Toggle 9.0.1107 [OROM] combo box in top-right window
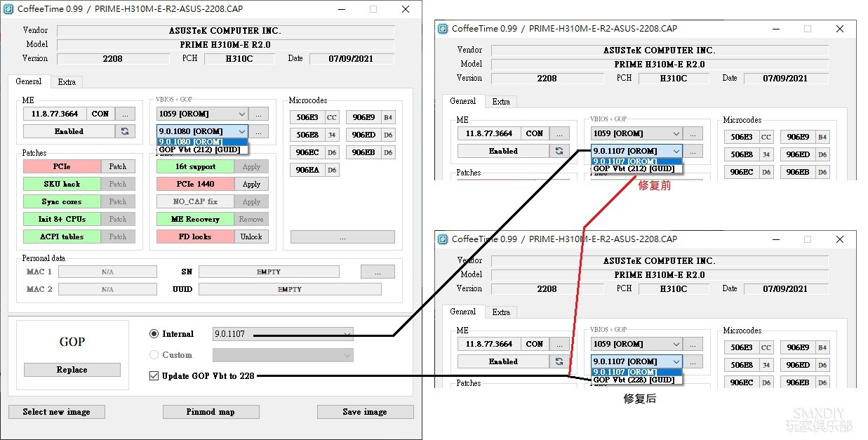 coord(637,151)
